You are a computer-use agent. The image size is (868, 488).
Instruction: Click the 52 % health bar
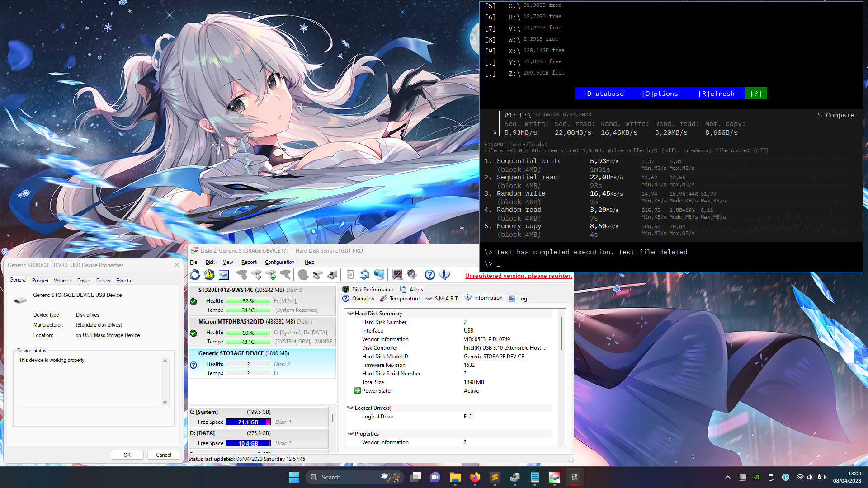click(248, 301)
